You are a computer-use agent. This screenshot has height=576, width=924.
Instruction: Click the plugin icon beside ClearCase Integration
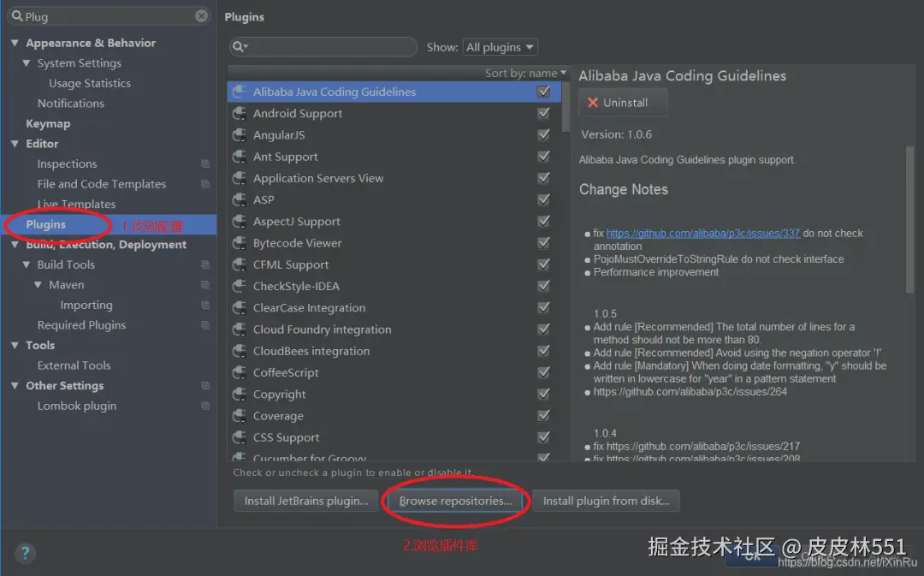click(240, 308)
